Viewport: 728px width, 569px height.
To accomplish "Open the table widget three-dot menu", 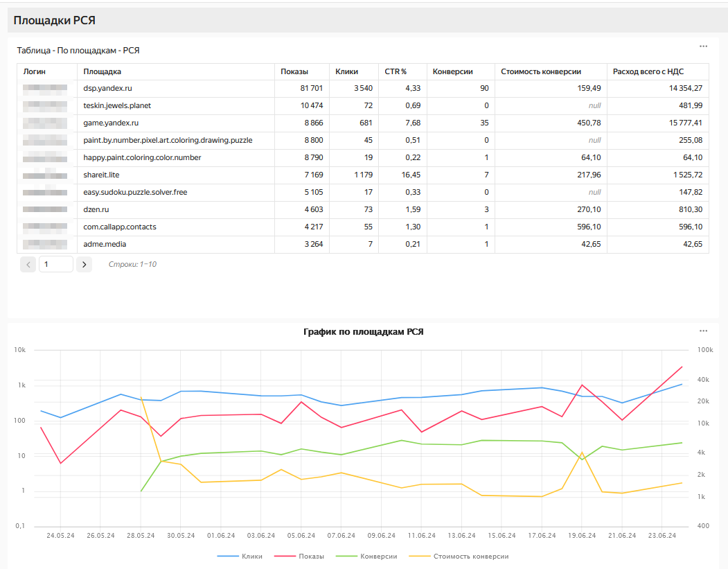I will coord(703,46).
